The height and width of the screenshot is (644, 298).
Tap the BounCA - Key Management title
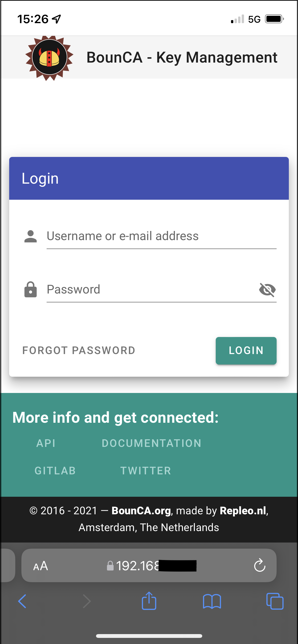coord(182,57)
